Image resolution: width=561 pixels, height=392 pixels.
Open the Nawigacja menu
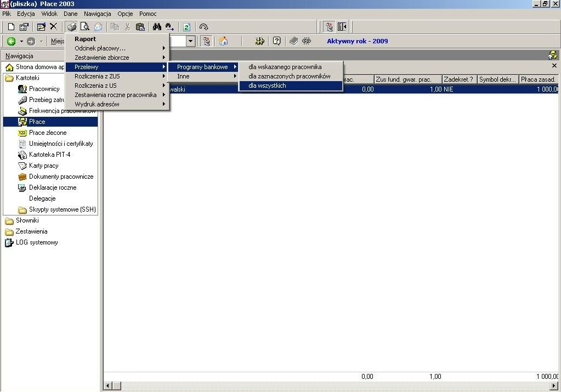[97, 14]
